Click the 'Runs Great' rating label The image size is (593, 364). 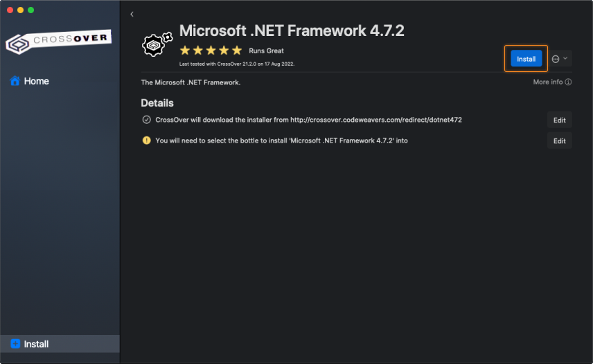click(x=266, y=51)
